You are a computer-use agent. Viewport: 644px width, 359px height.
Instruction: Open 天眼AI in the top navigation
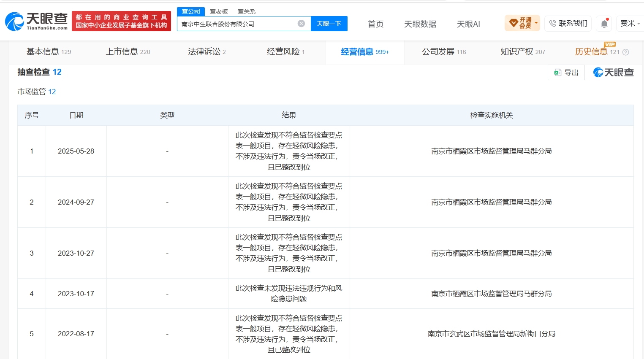(468, 24)
